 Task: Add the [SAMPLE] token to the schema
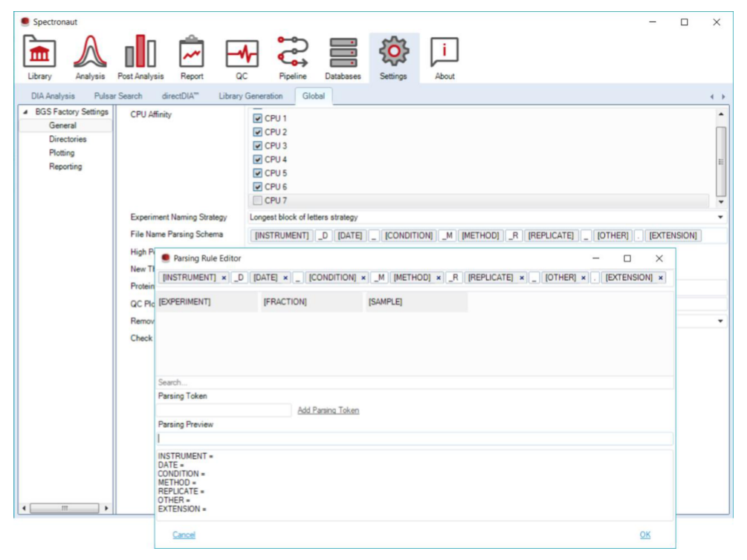point(417,302)
